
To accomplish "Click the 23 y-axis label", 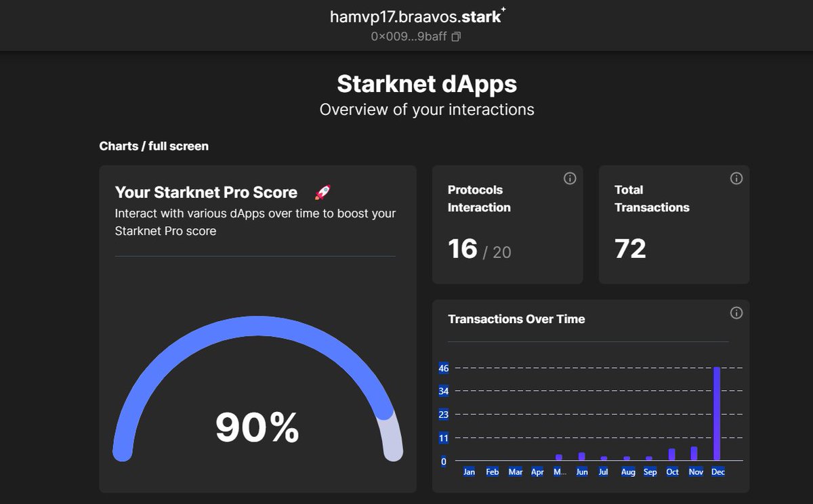I will pos(444,415).
